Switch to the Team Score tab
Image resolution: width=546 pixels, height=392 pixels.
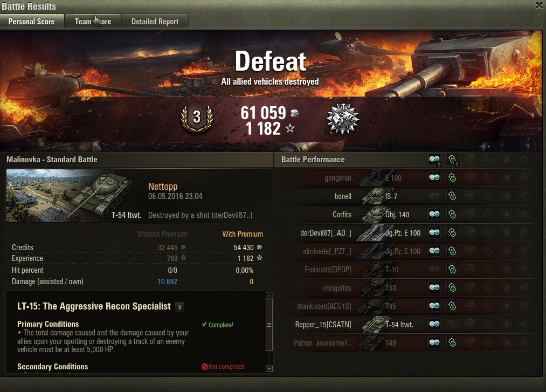[93, 21]
